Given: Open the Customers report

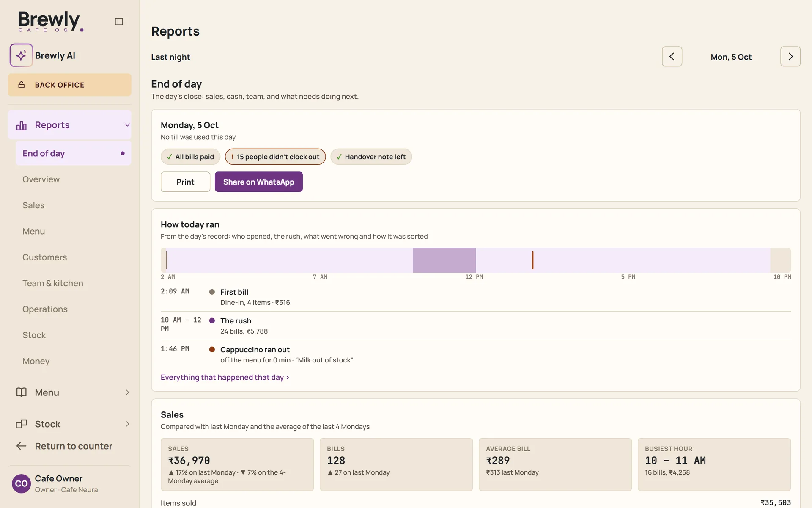Looking at the screenshot, I should tap(74, 257).
